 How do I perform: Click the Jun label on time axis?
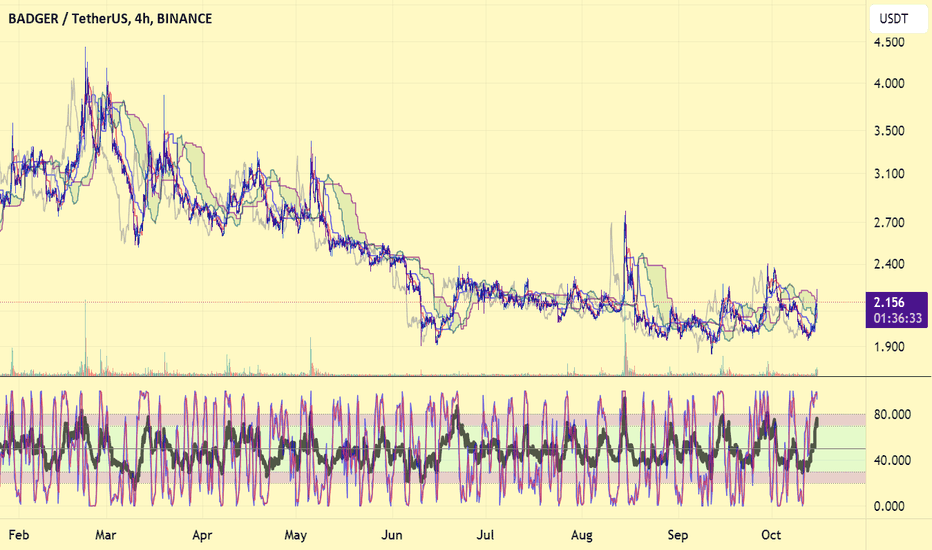pyautogui.click(x=392, y=535)
